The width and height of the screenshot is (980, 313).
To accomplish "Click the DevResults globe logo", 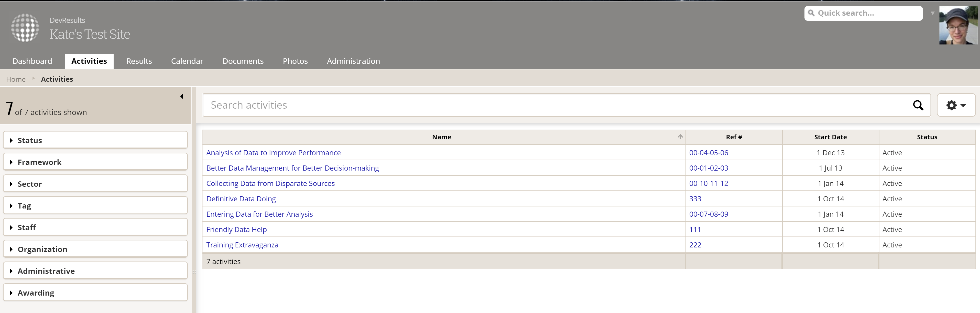I will point(25,27).
